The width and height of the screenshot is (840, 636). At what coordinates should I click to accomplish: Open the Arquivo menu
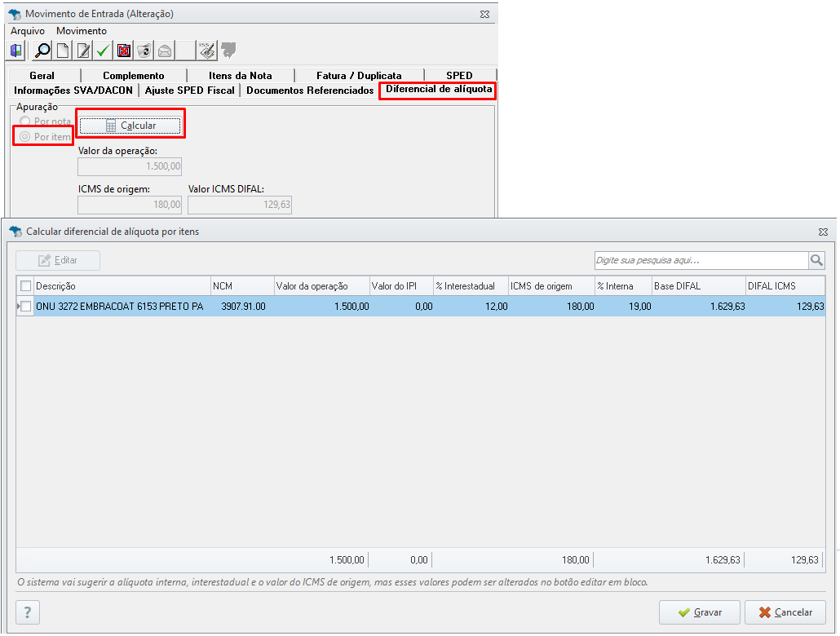point(28,31)
